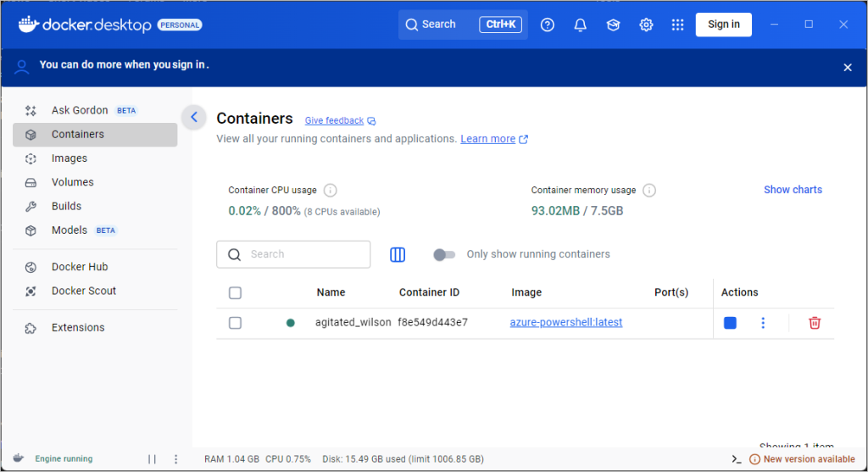868x472 pixels.
Task: Open the Learning center graduation cap icon
Action: coord(613,25)
